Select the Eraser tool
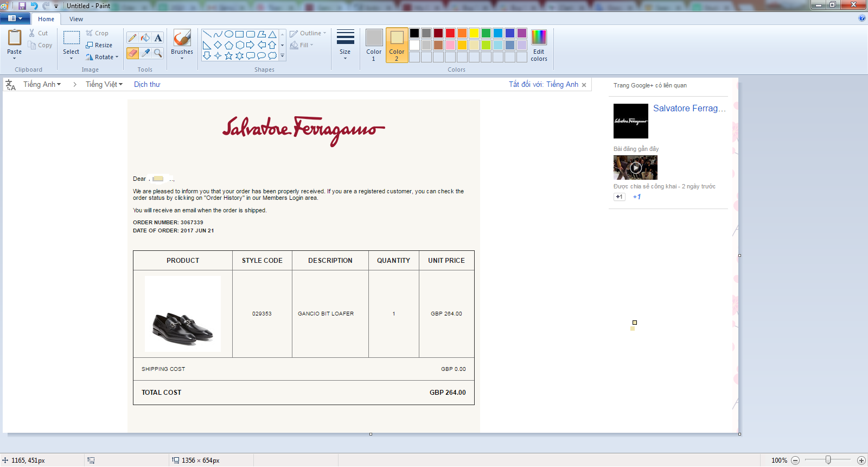This screenshot has height=467, width=868. point(132,53)
